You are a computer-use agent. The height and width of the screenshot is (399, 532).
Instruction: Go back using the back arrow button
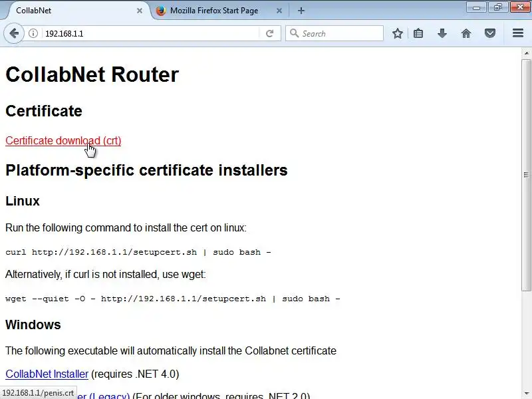click(14, 33)
